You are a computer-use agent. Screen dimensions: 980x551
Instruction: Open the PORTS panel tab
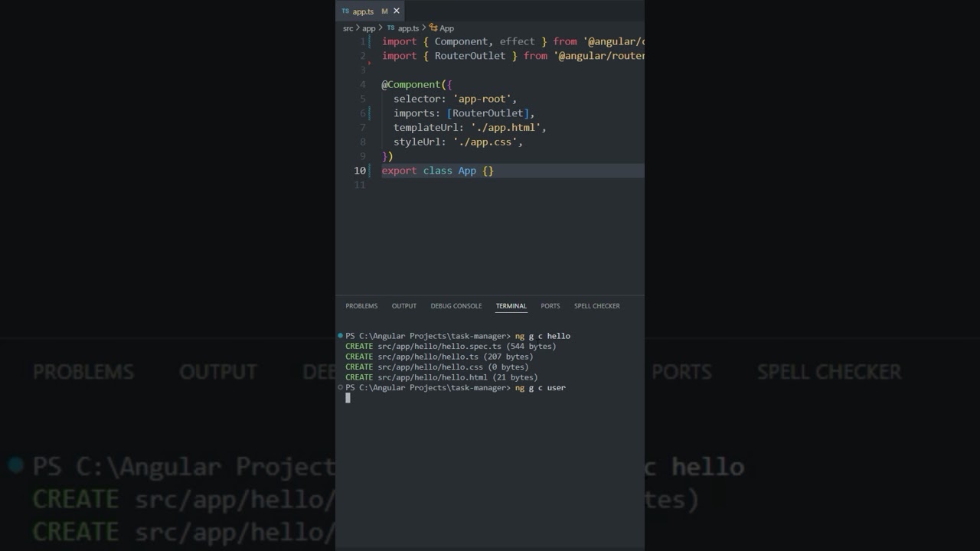coord(550,306)
